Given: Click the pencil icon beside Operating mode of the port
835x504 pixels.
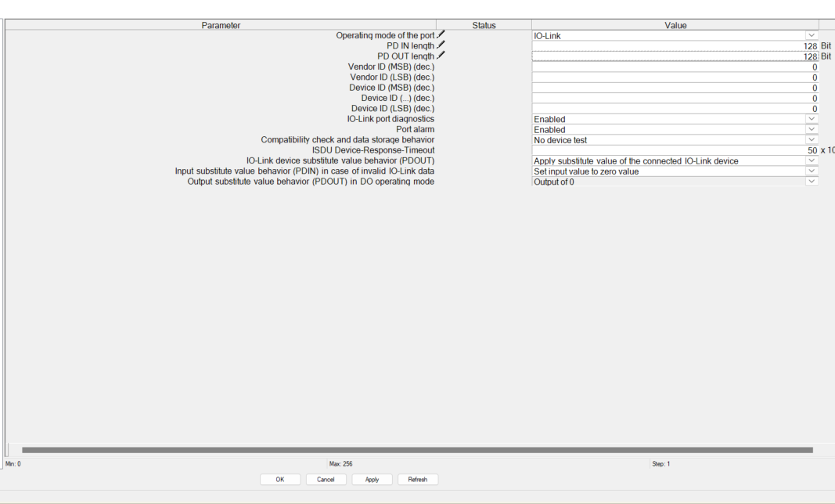Looking at the screenshot, I should pyautogui.click(x=441, y=34).
